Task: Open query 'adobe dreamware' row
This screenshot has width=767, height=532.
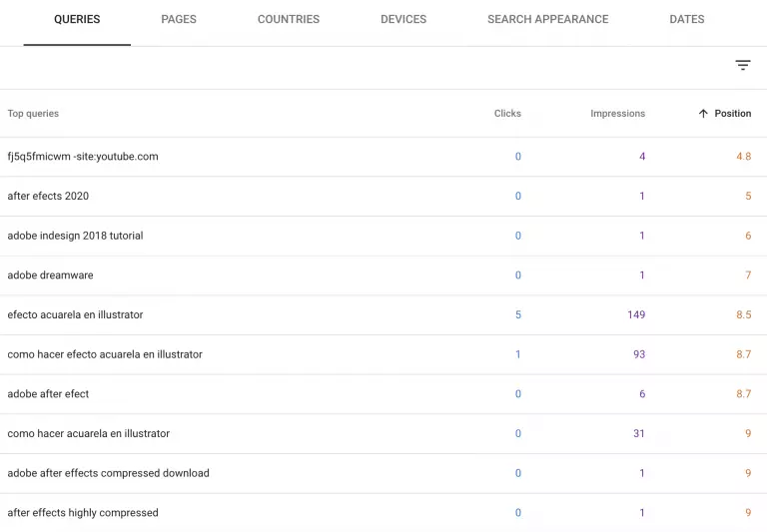Action: tap(50, 275)
